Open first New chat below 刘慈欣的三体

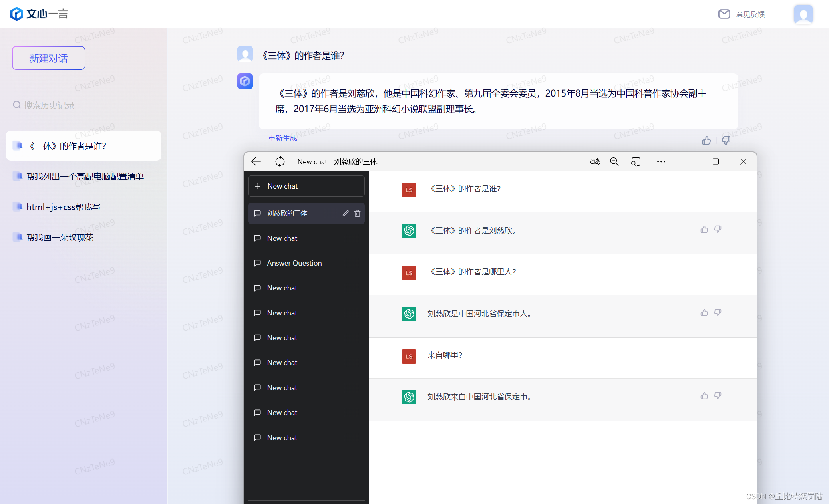(x=306, y=238)
